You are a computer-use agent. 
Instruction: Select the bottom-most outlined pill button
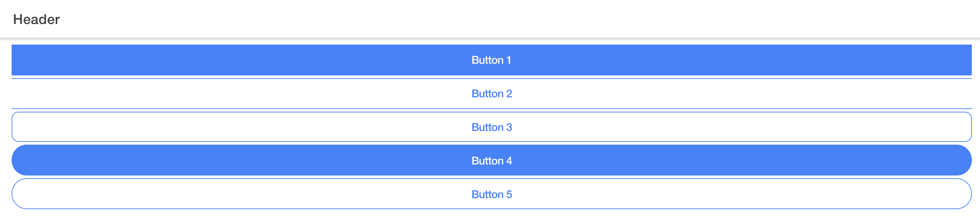490,194
